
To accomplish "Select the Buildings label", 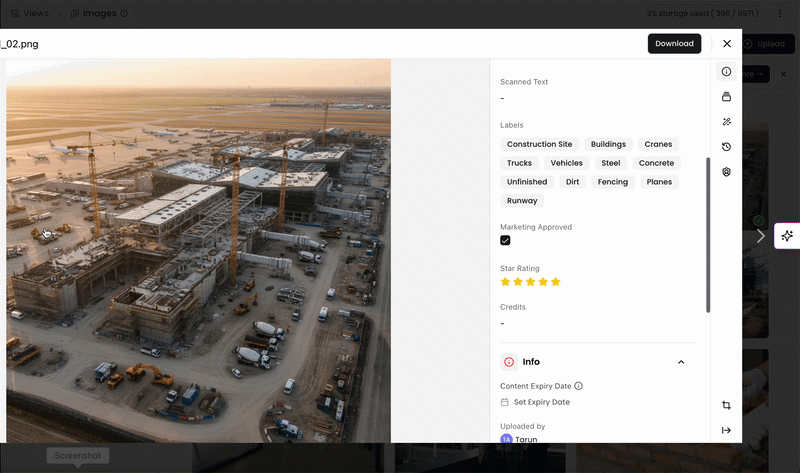I will [x=608, y=144].
